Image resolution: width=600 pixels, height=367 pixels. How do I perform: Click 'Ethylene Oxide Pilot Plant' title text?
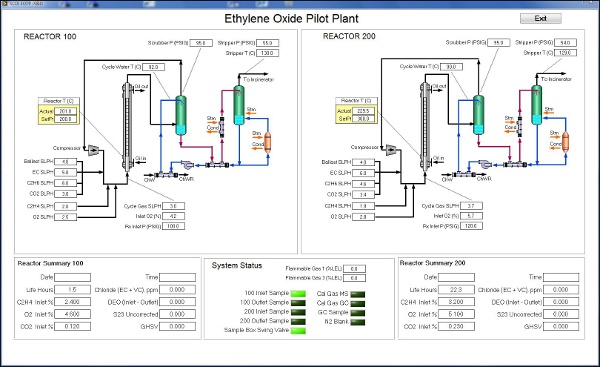tap(291, 18)
